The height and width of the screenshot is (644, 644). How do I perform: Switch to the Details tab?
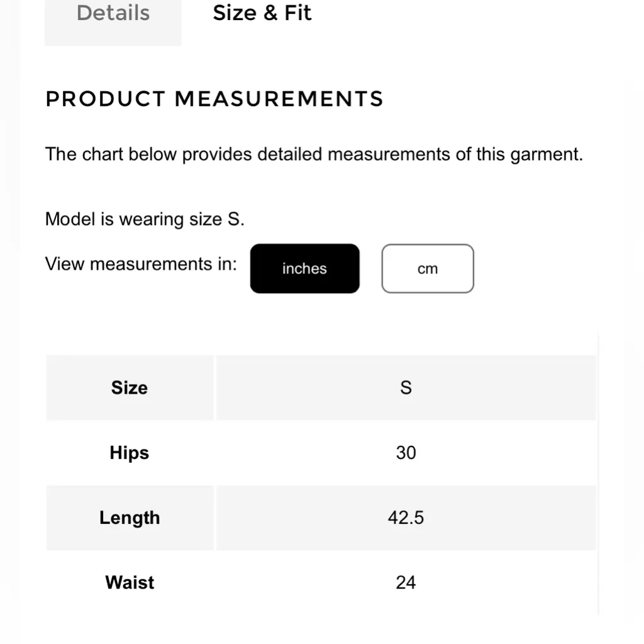(113, 14)
